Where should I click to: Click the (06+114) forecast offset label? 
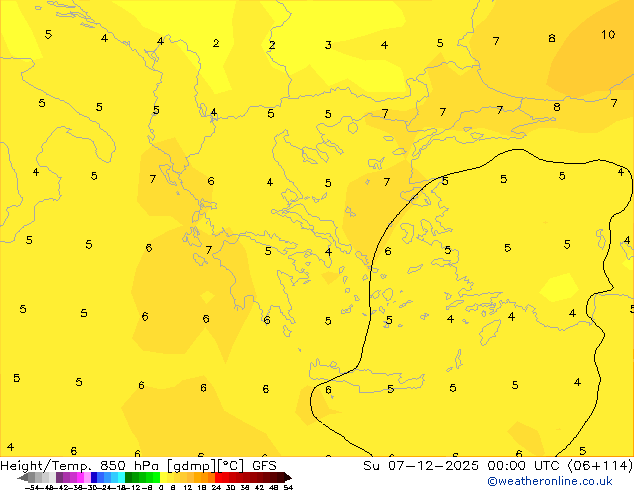pos(600,466)
